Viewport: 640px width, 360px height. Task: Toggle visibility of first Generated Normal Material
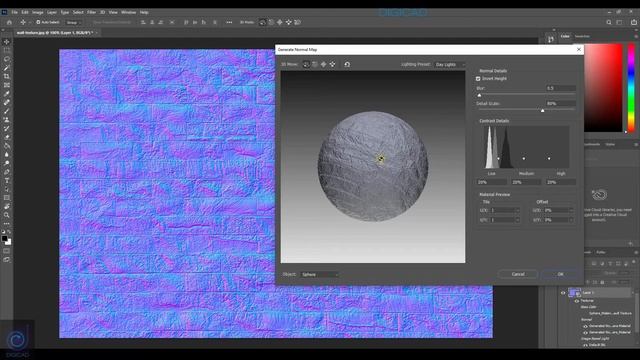pyautogui.click(x=585, y=326)
